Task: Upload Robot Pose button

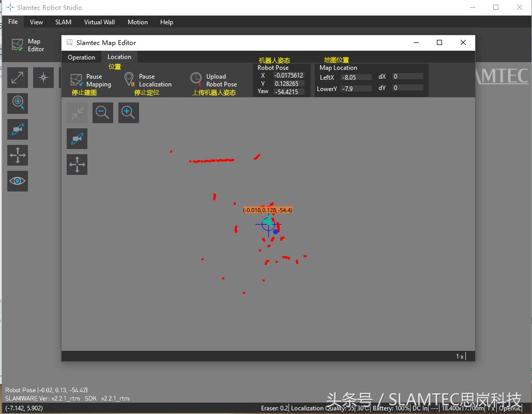Action: 214,81
